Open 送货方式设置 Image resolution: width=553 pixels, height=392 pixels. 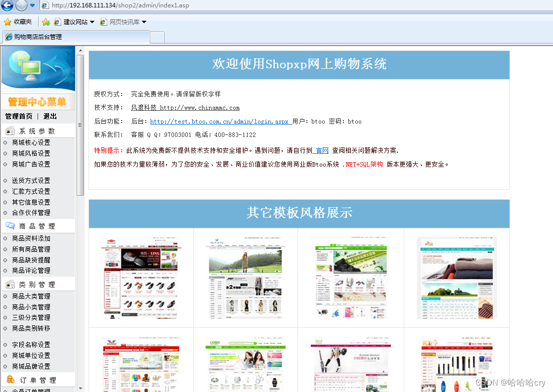(x=31, y=180)
